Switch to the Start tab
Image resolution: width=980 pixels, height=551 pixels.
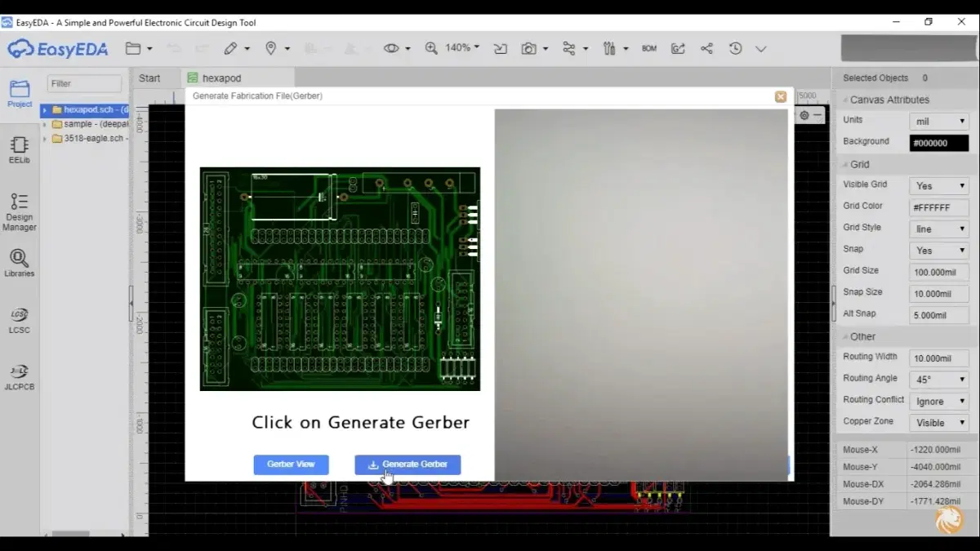[149, 78]
